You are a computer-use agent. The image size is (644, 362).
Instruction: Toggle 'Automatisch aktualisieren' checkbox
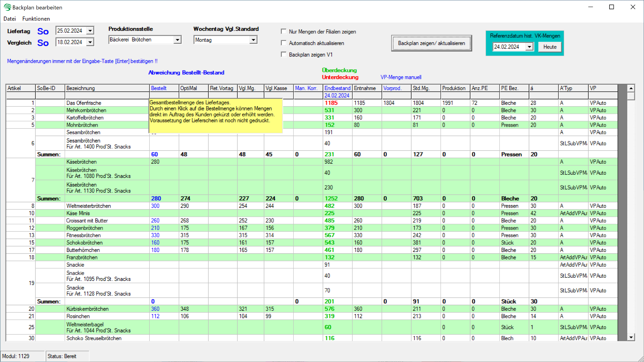284,43
